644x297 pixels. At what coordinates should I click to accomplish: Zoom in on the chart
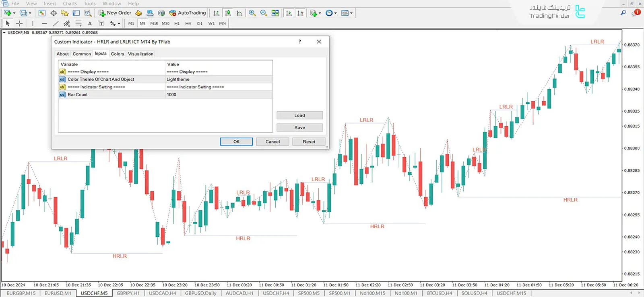252,13
